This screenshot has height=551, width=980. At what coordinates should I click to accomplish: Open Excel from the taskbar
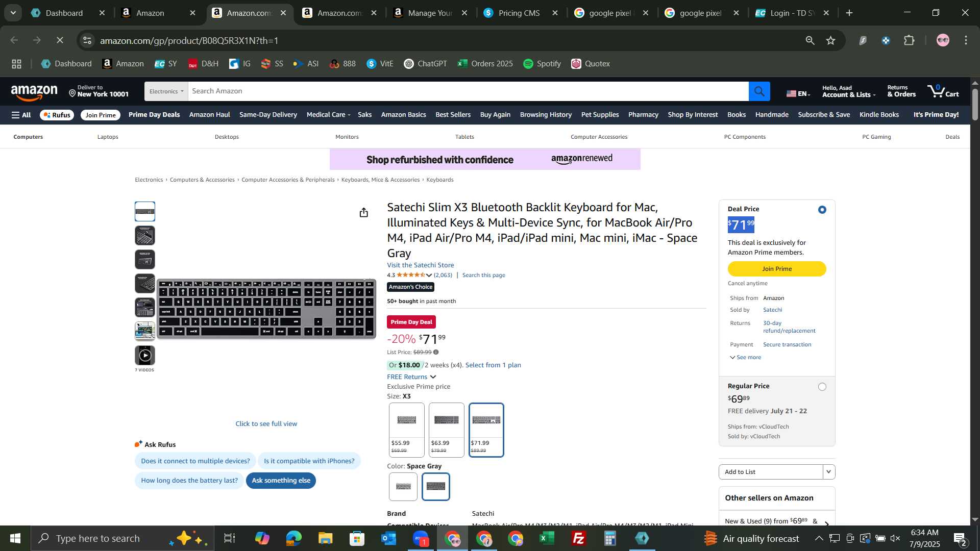coord(547,538)
